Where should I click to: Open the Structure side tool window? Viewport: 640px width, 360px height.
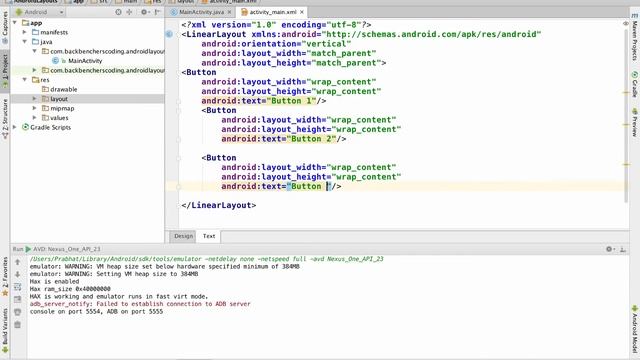5,119
